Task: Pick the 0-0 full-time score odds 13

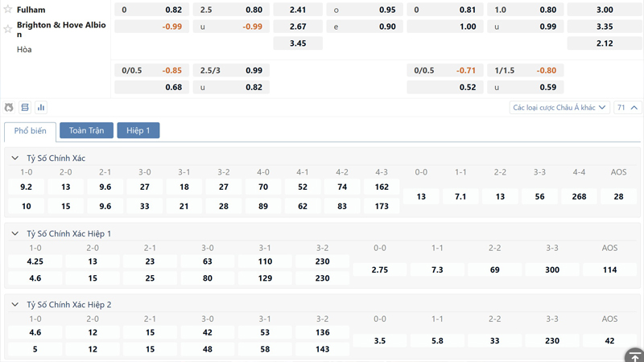Action: tap(421, 196)
